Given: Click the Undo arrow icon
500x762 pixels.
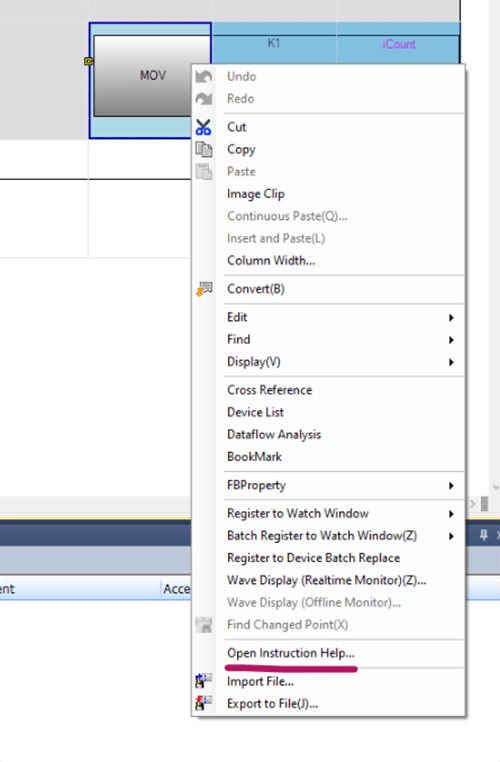Looking at the screenshot, I should click(204, 77).
